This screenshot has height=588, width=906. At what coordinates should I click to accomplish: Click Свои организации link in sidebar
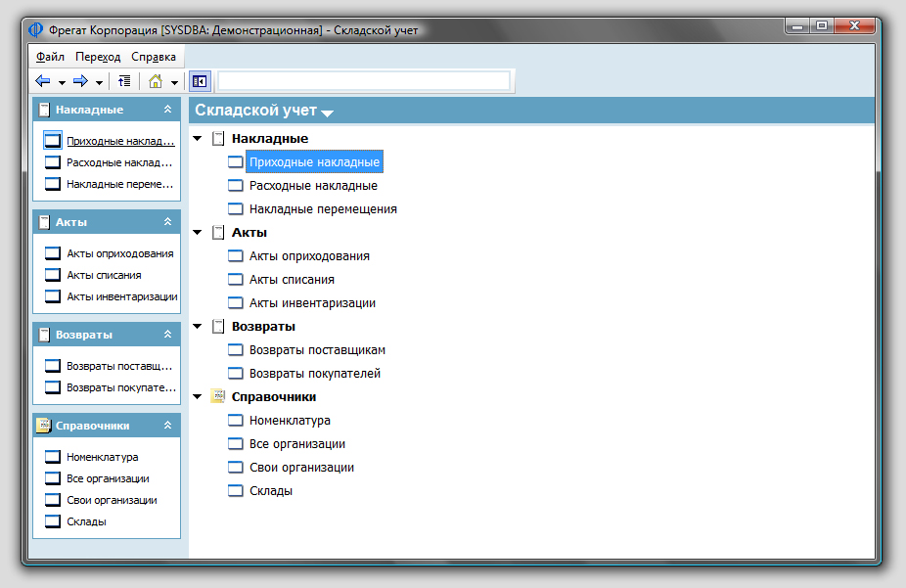click(x=113, y=500)
